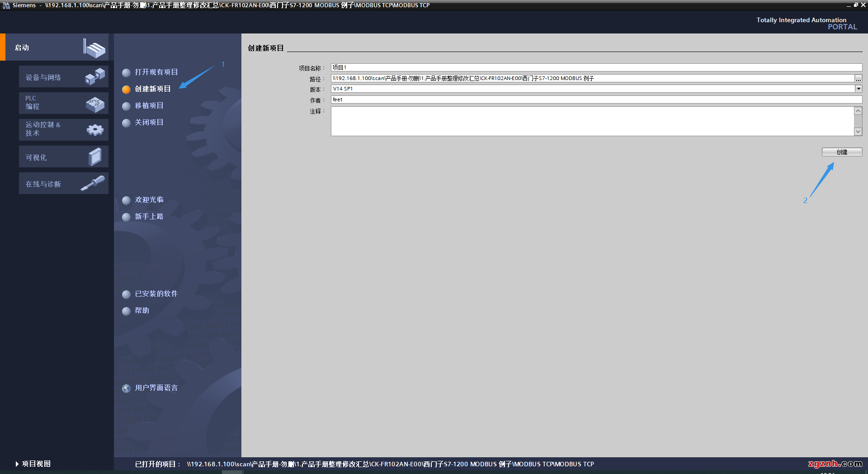The height and width of the screenshot is (474, 868).
Task: Click the Siemens TIA app icon in title bar
Action: 6,5
